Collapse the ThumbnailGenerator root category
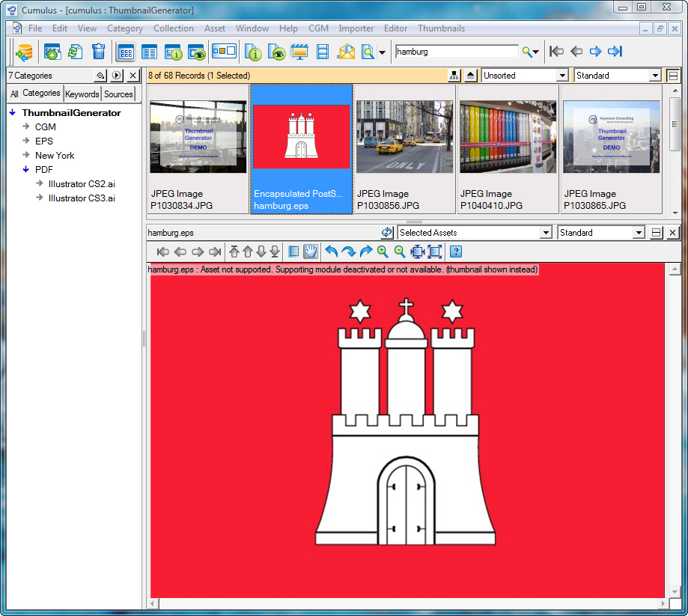 (x=13, y=113)
